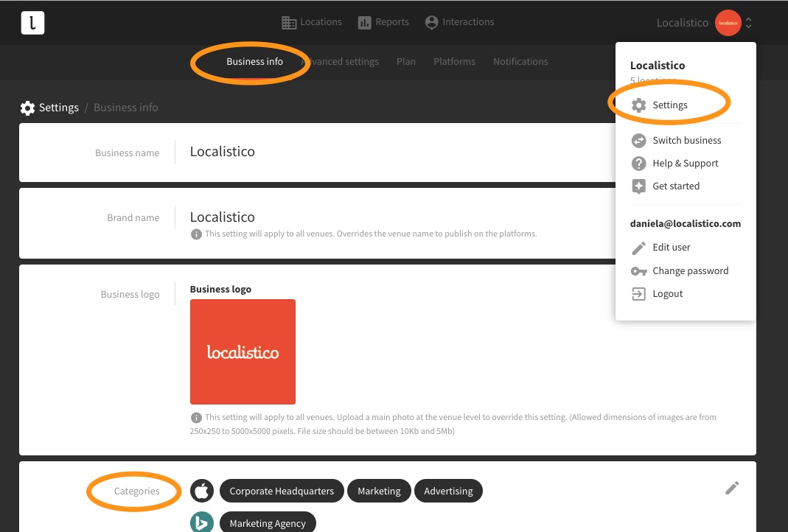Switch to the Platforms tab
788x532 pixels.
point(454,61)
